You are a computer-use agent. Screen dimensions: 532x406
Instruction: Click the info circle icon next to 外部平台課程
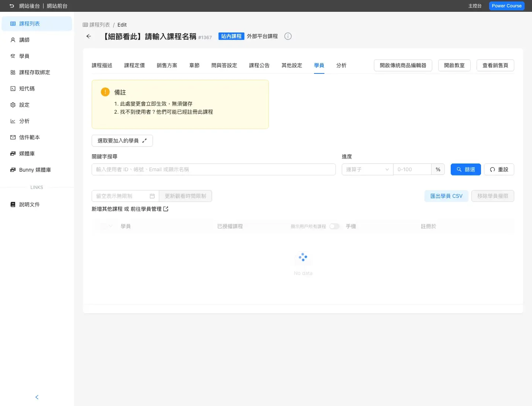288,36
